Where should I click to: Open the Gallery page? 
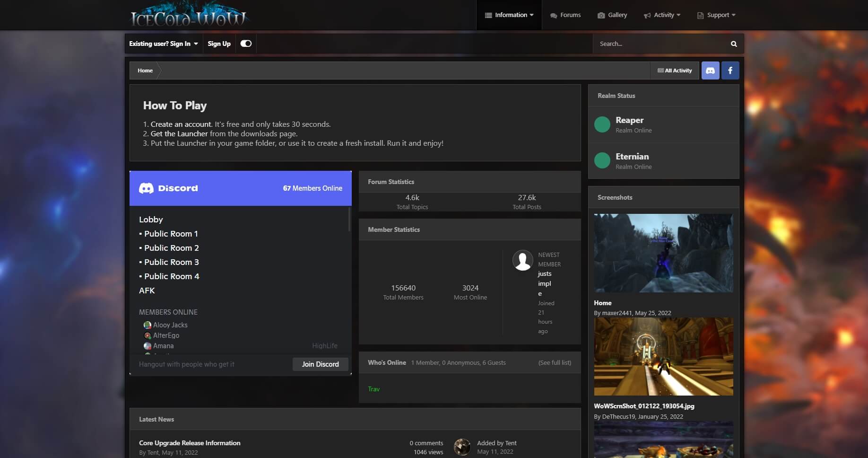[x=612, y=15]
